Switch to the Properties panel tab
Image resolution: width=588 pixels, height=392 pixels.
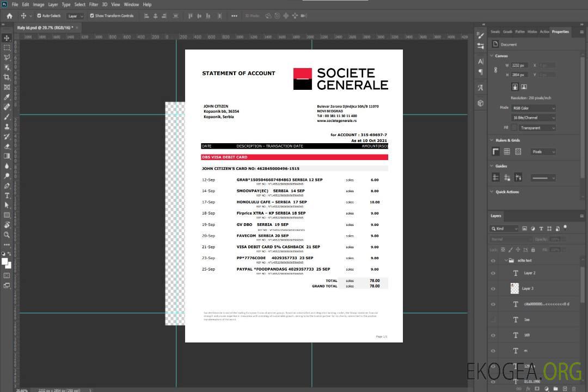coord(560,32)
